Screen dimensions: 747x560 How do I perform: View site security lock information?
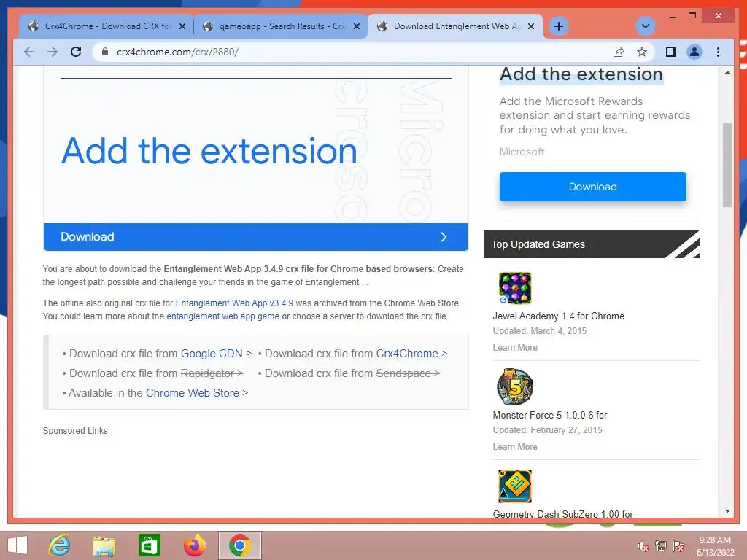105,52
